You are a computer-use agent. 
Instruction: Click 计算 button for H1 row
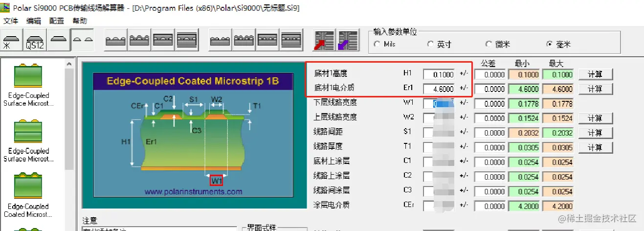(595, 74)
